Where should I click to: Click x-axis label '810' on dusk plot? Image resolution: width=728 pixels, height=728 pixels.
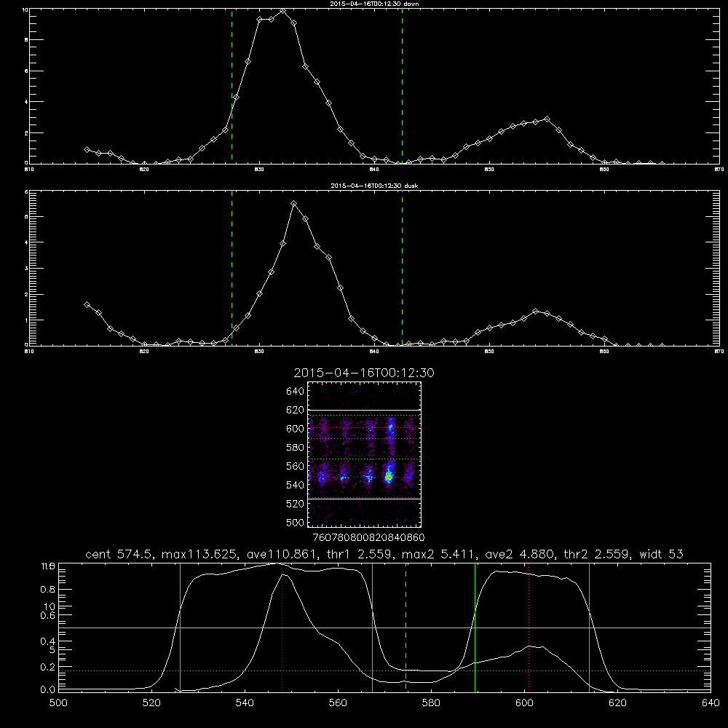pyautogui.click(x=29, y=352)
